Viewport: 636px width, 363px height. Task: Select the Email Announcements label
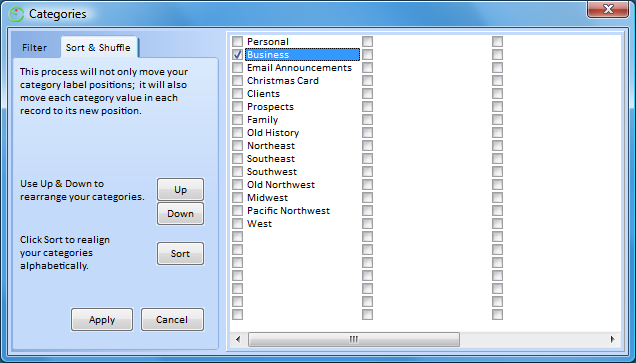(299, 68)
